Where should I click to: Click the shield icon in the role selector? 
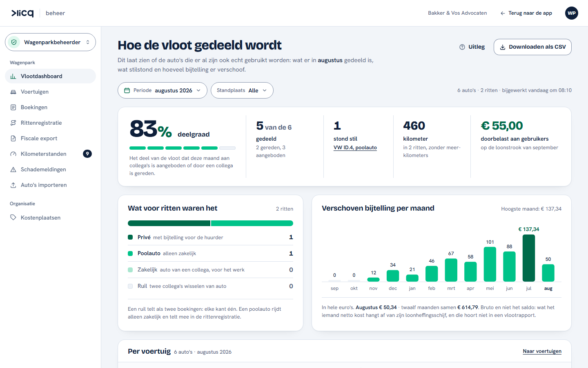[x=14, y=42]
